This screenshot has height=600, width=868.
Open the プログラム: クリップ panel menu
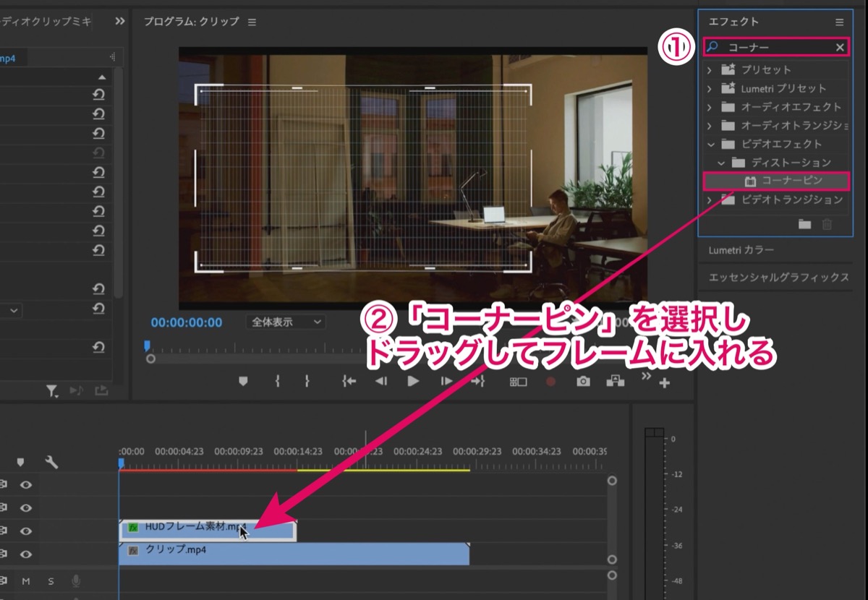[x=252, y=22]
